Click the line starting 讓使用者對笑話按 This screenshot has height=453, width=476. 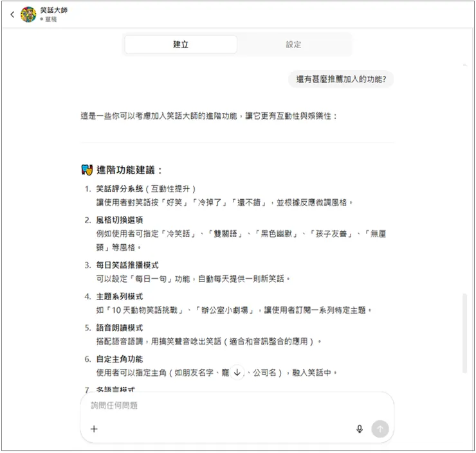[x=224, y=202]
